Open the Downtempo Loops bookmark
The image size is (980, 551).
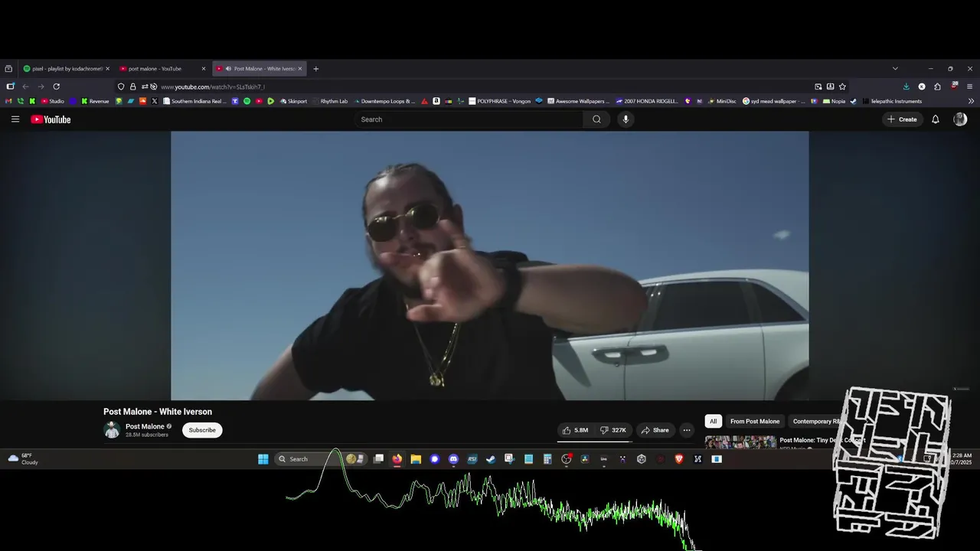[x=385, y=101]
